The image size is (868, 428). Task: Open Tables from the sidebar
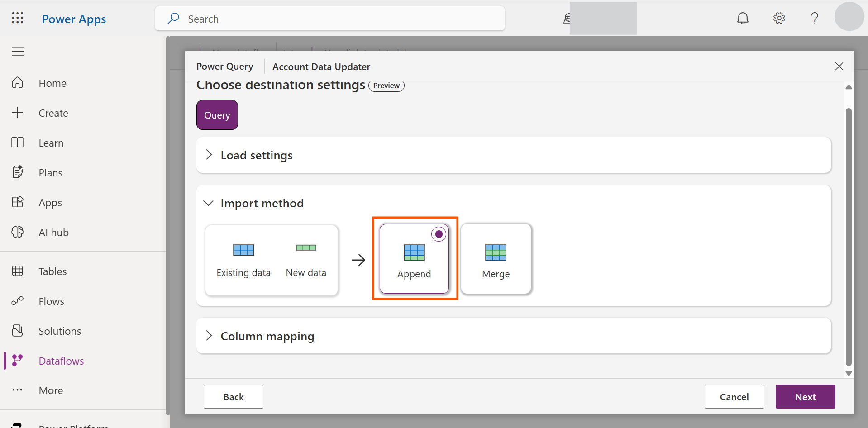pos(52,271)
